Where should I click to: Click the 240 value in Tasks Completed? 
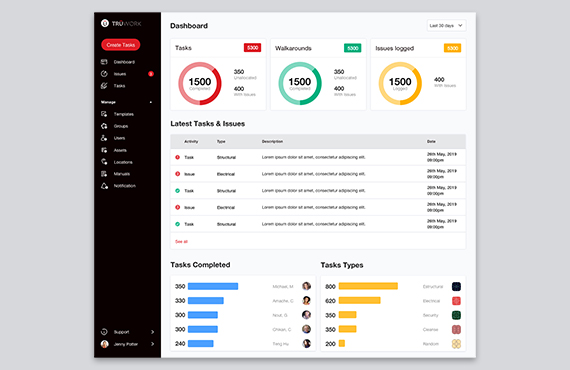click(x=180, y=343)
